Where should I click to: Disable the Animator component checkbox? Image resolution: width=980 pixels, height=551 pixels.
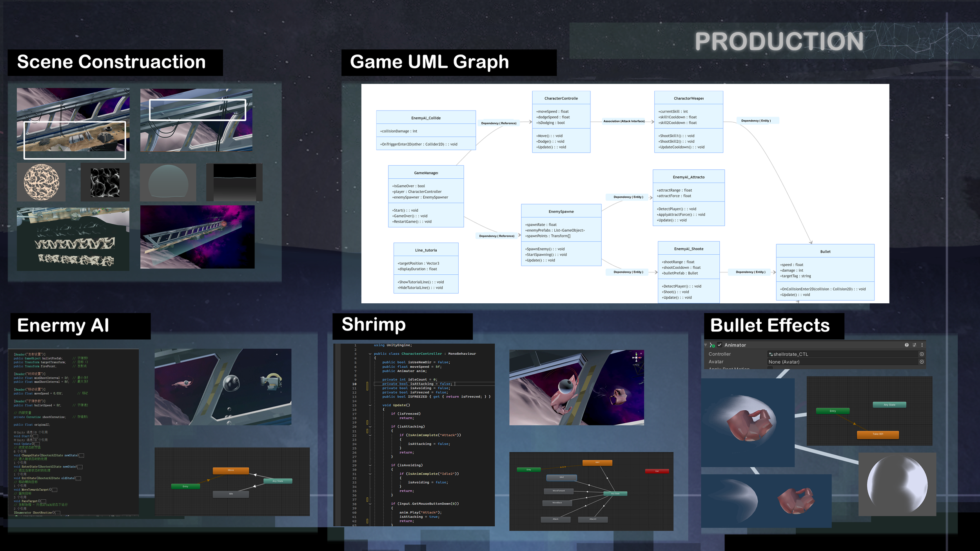(720, 345)
